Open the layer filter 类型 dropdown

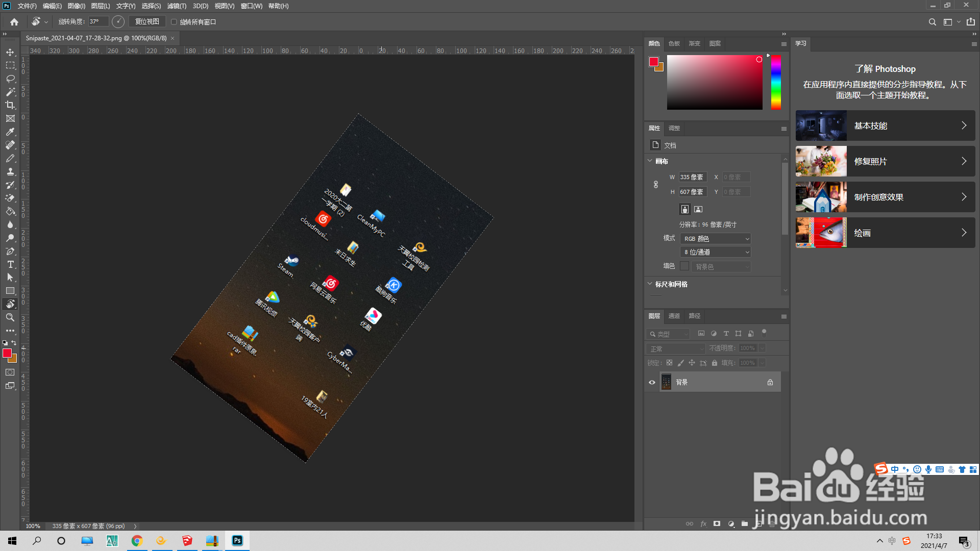pos(668,334)
